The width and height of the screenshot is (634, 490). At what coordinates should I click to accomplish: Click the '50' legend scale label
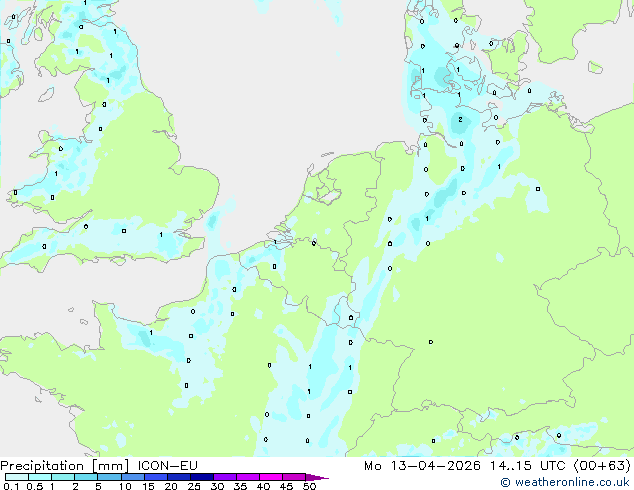coord(309,486)
